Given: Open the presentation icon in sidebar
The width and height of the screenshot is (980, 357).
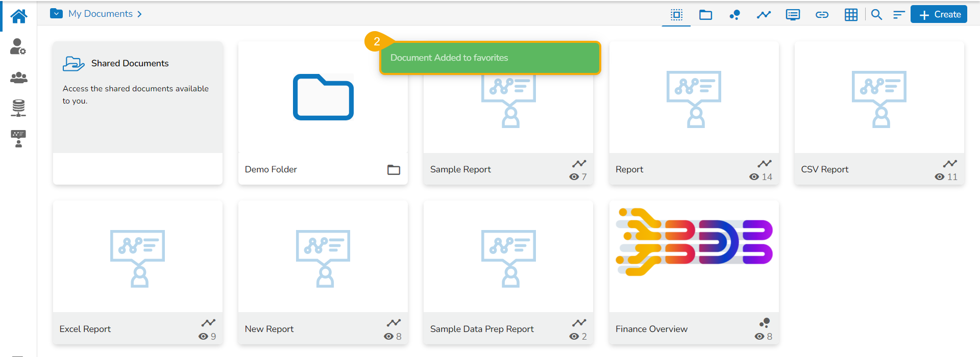Looking at the screenshot, I should tap(18, 139).
